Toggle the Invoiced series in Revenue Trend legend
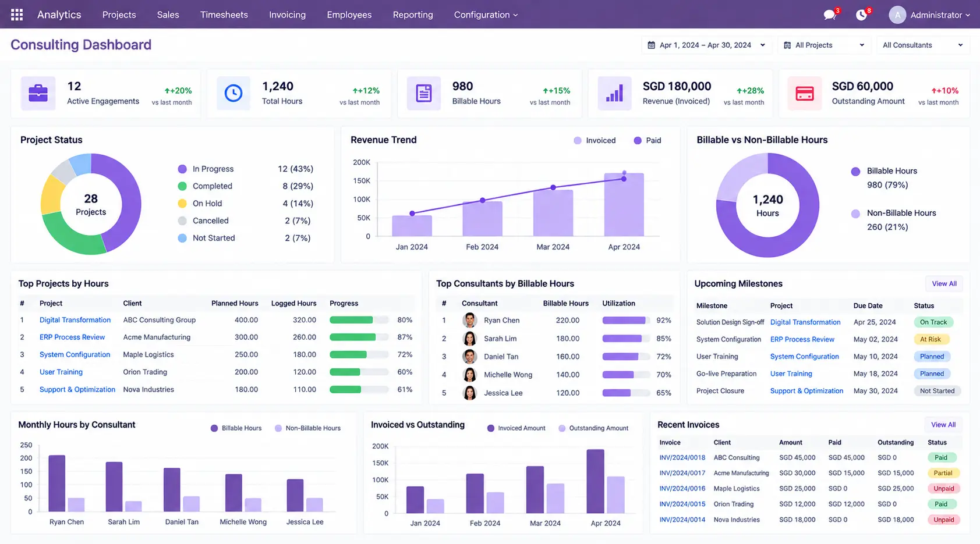The width and height of the screenshot is (980, 544). pos(595,141)
